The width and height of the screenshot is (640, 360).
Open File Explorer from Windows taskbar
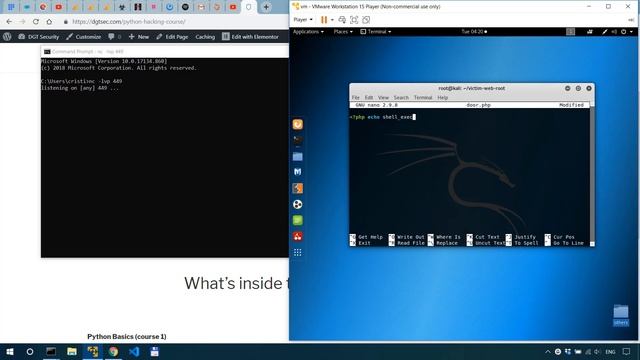point(72,351)
